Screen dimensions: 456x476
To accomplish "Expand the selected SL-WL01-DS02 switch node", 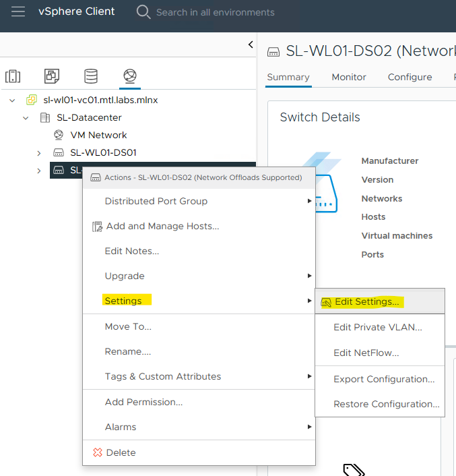I will 39,171.
